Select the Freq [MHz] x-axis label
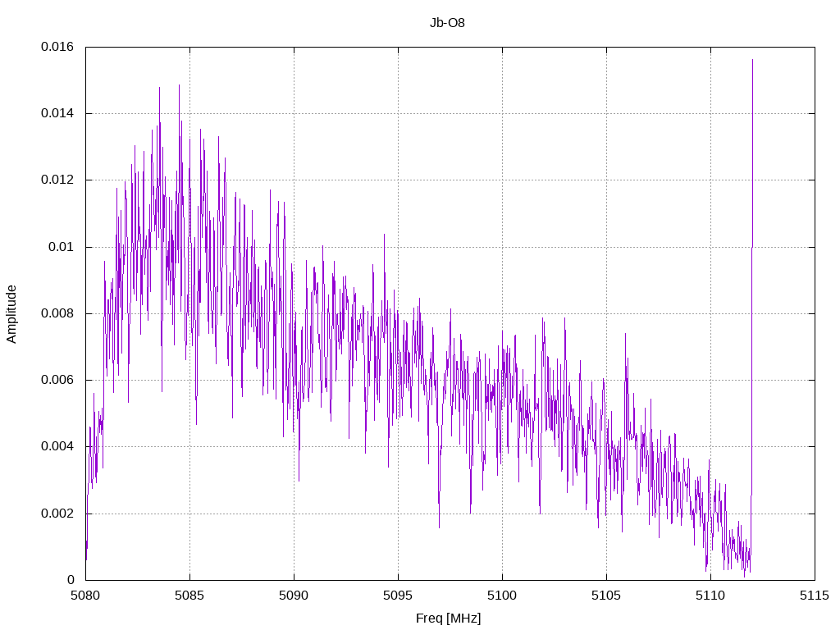 [449, 619]
